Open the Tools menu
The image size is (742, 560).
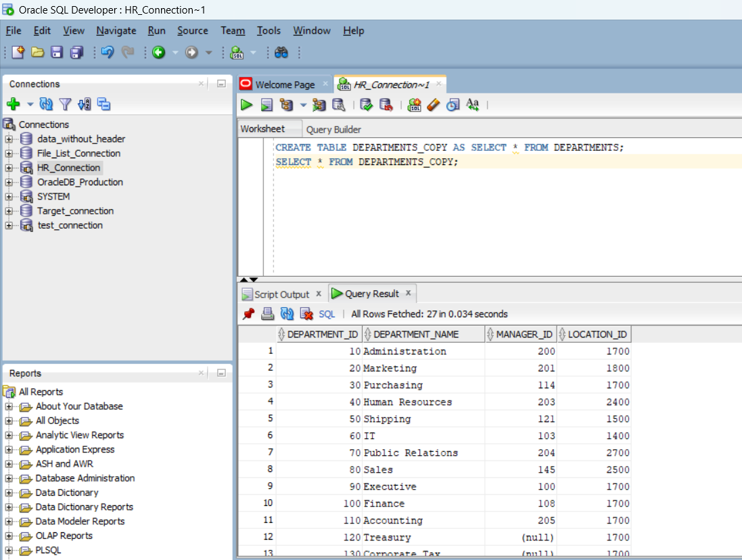pos(269,30)
